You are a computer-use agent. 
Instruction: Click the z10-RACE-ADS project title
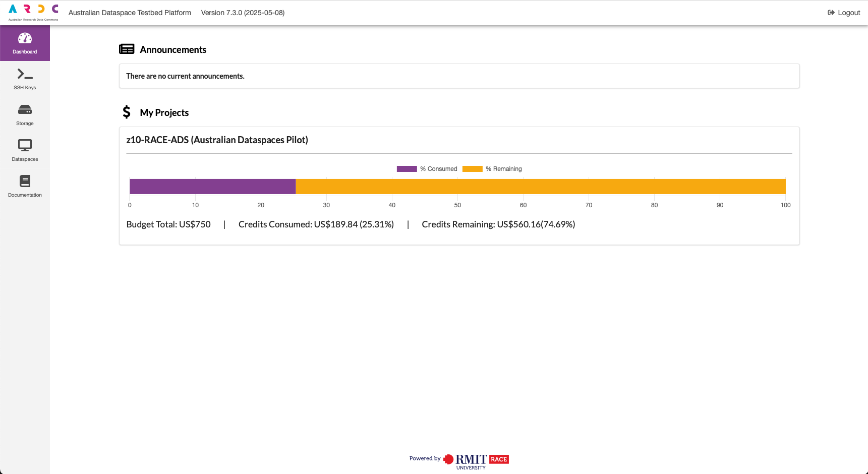click(217, 140)
